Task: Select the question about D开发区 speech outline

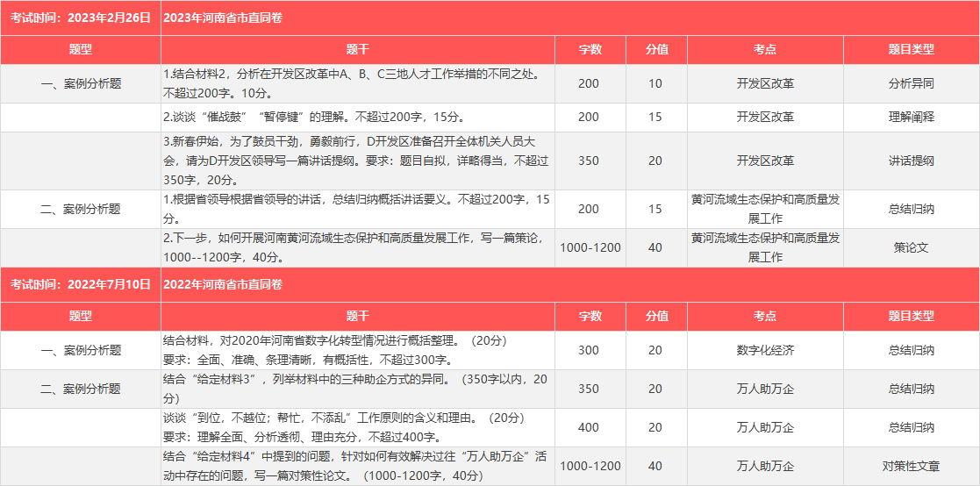Action: pos(357,161)
